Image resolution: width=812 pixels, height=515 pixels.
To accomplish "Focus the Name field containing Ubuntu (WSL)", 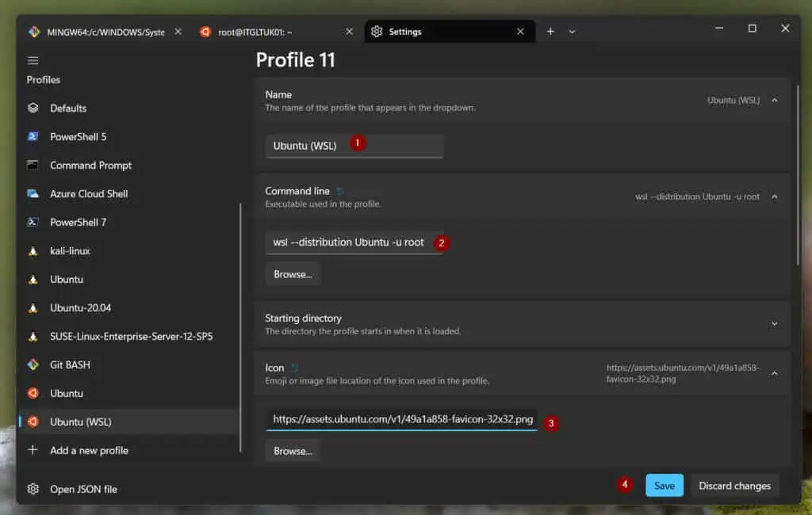I will point(354,146).
